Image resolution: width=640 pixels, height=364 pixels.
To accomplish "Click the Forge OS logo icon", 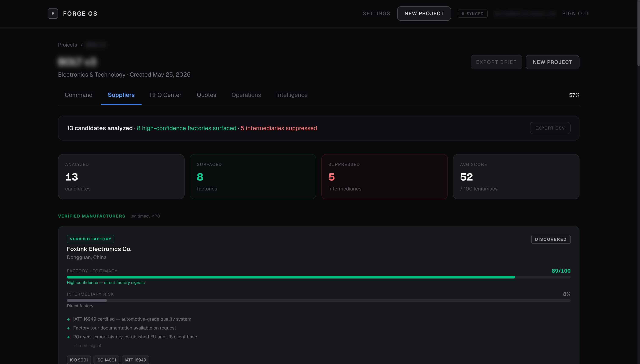I will [x=53, y=14].
